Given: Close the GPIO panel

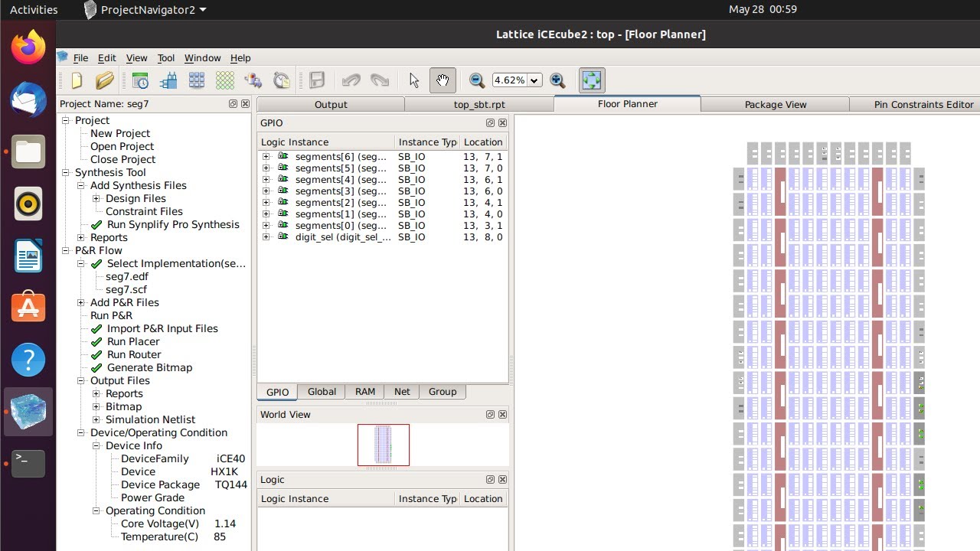Looking at the screenshot, I should tap(502, 122).
